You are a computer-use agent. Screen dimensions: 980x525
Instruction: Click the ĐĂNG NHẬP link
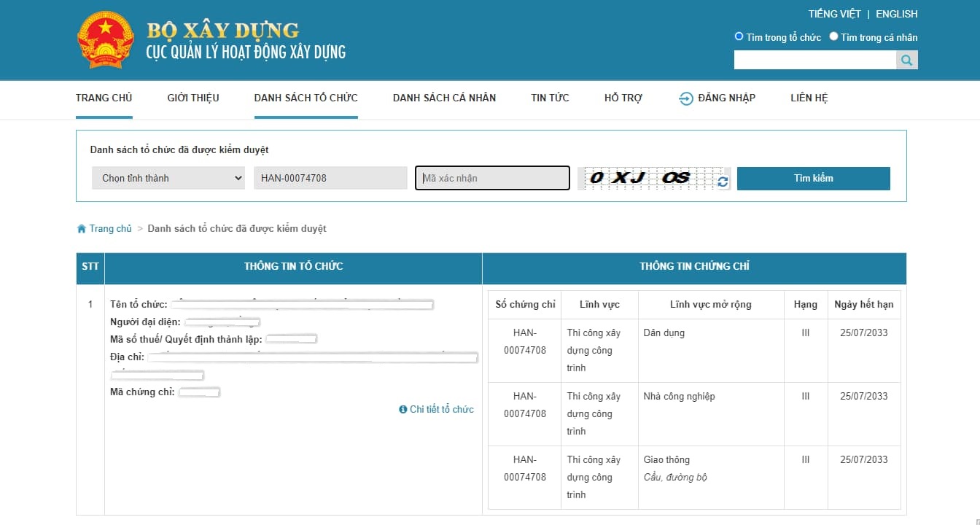click(x=726, y=98)
